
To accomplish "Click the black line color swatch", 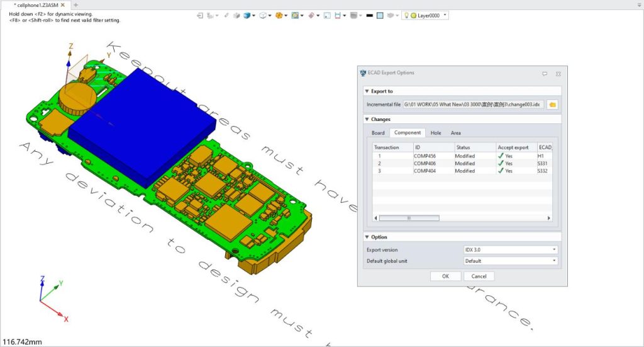I will 369,15.
